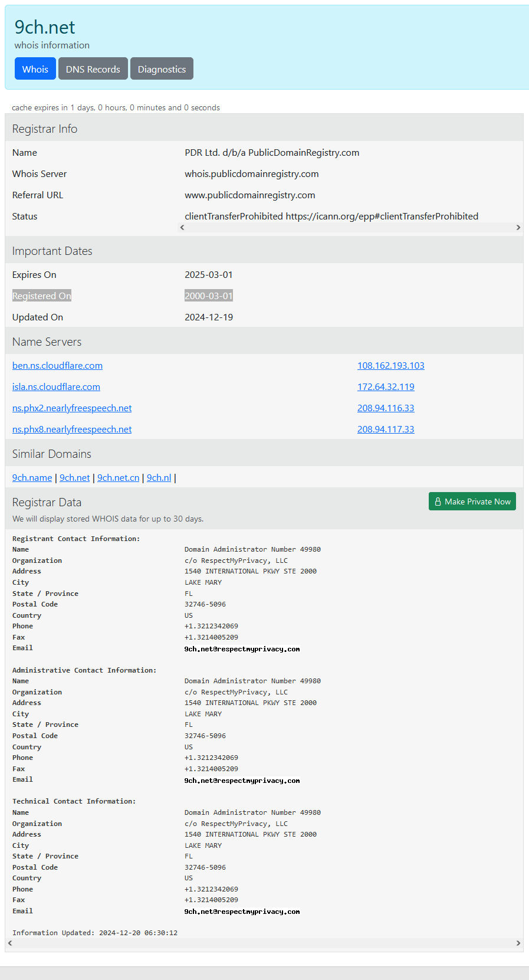Click the cache expires notice text
The height and width of the screenshot is (980, 529).
point(116,107)
